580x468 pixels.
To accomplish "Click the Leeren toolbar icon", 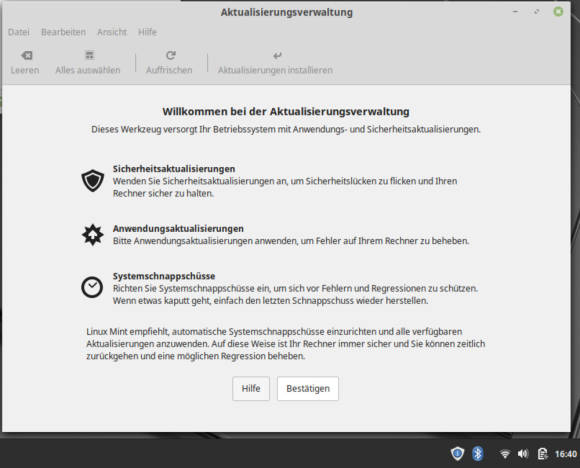I will click(27, 55).
